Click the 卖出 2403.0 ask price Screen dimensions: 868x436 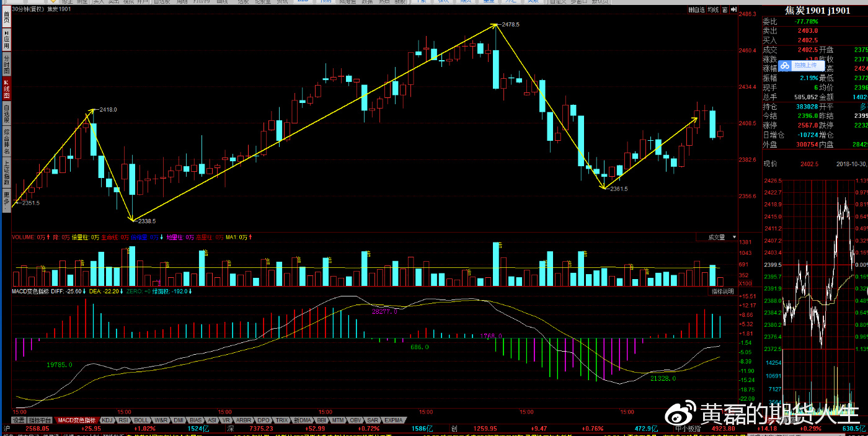point(807,30)
